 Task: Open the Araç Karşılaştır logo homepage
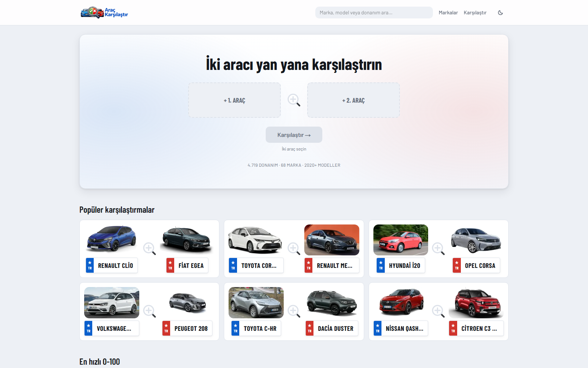pyautogui.click(x=104, y=13)
